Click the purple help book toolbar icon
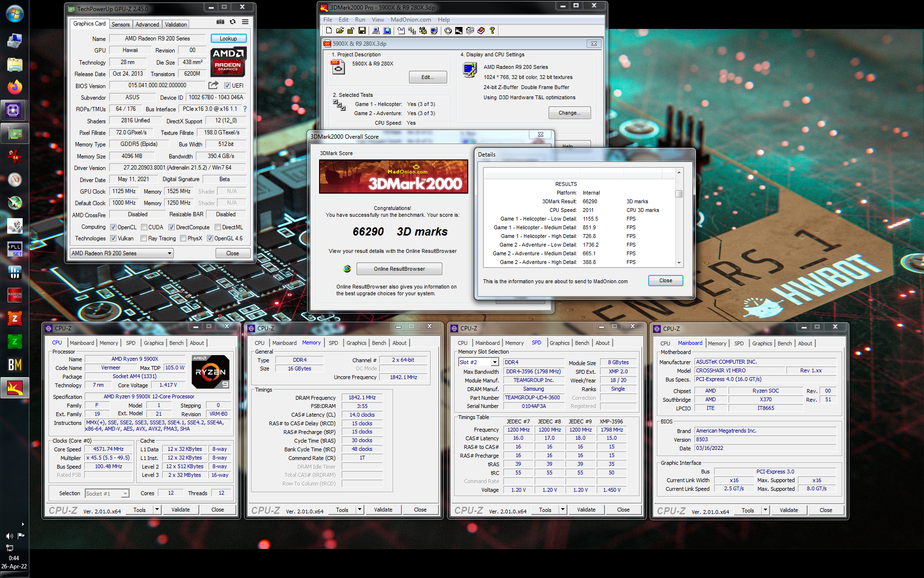Viewport: 924px width, 578px height. 481,31
